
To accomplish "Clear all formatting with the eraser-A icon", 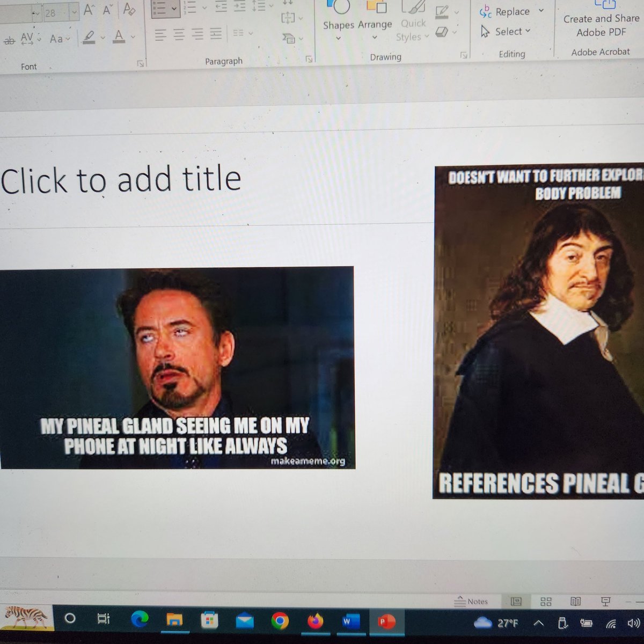I will point(129,9).
